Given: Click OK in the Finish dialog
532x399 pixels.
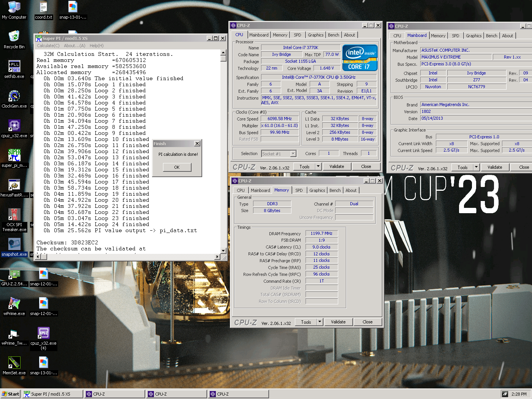Looking at the screenshot, I should click(x=177, y=167).
